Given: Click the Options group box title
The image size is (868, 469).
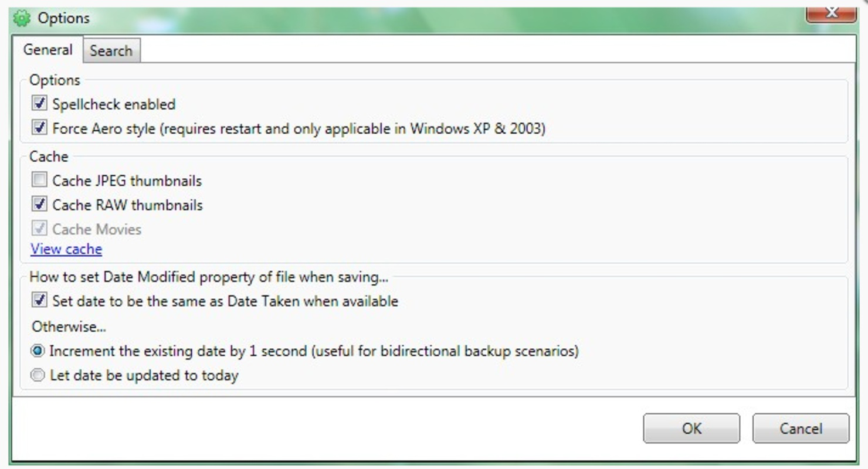Looking at the screenshot, I should tap(55, 80).
